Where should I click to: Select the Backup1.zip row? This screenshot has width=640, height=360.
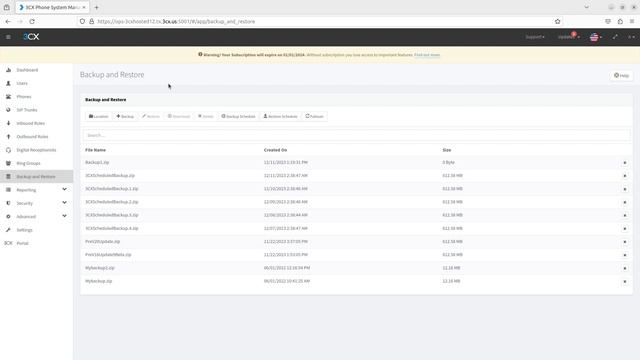pyautogui.click(x=356, y=162)
